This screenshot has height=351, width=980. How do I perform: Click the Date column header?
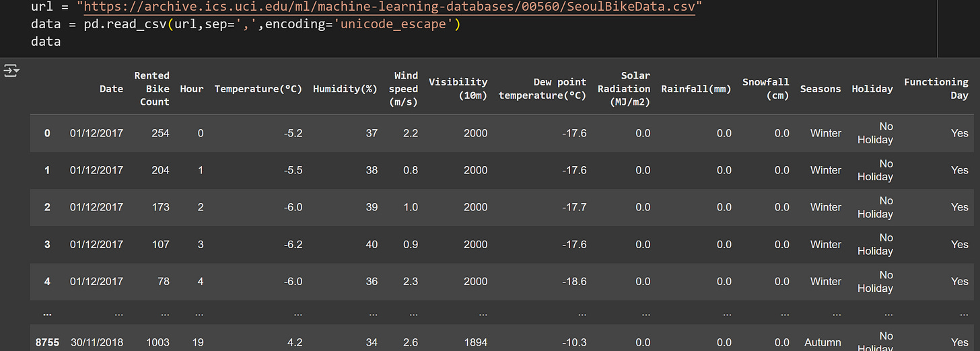tap(111, 89)
